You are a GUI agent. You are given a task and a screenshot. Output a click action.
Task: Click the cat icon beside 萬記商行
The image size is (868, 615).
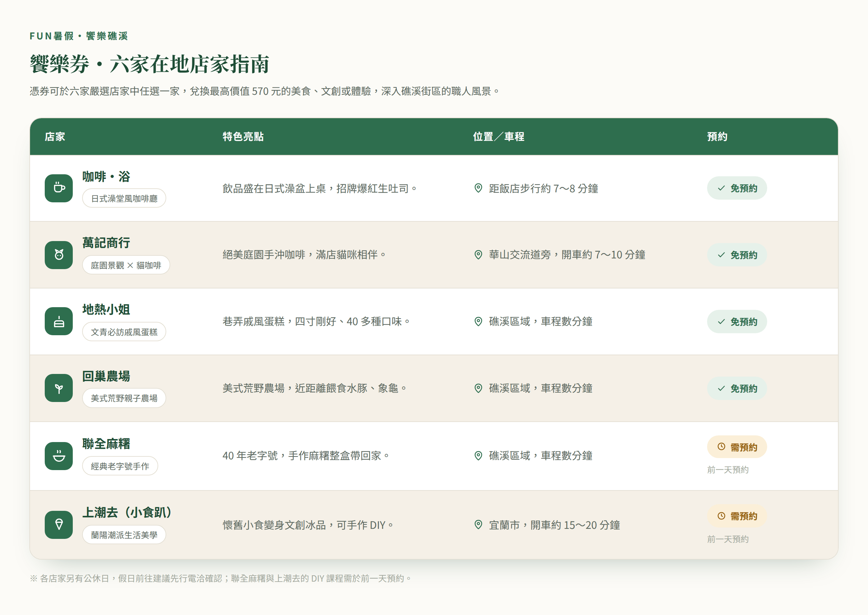tap(59, 255)
